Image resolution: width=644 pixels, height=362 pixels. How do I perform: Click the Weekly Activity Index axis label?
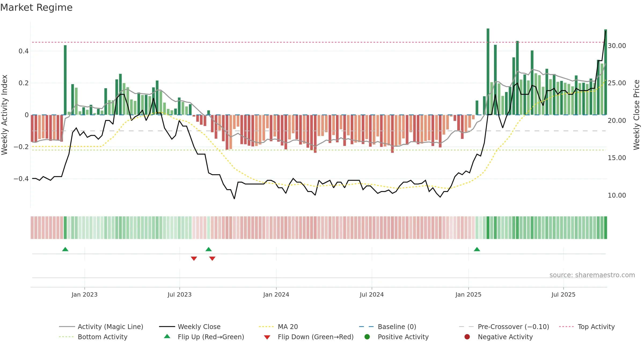point(5,115)
